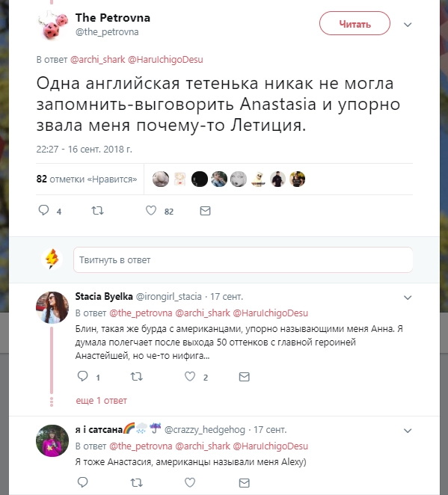Open the options chevron on the main tweet

click(408, 25)
